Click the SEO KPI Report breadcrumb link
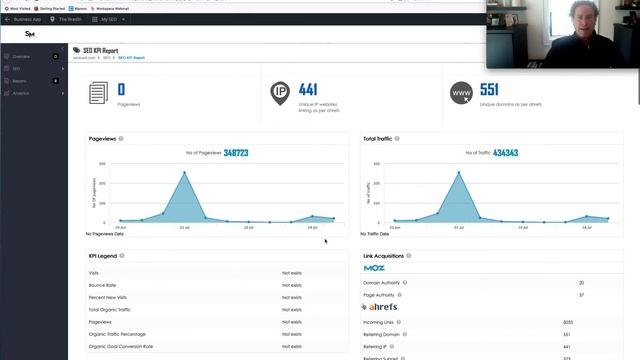 [x=131, y=58]
